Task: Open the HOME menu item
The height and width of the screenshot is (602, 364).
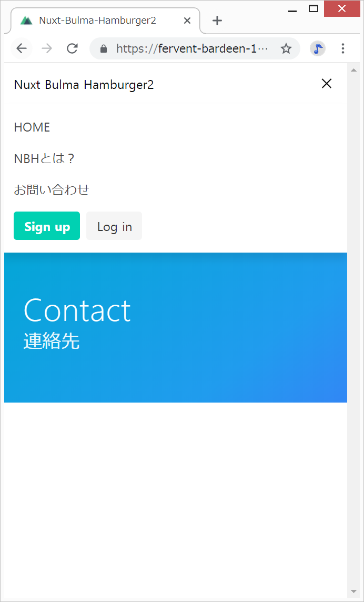Action: point(32,127)
